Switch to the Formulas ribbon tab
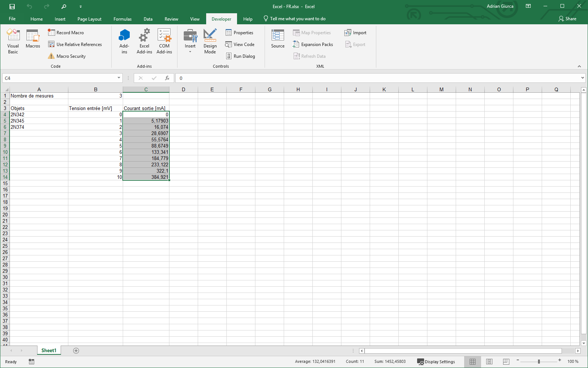 coord(122,19)
